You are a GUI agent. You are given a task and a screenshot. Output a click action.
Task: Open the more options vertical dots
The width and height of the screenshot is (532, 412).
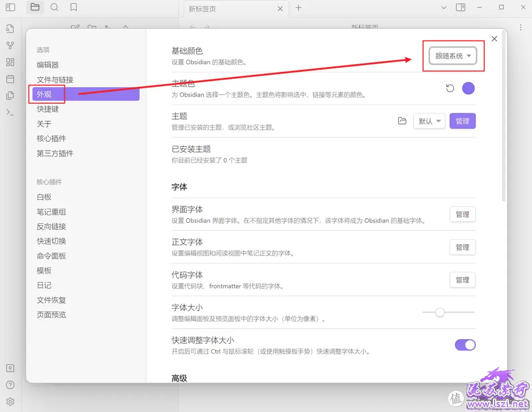(521, 28)
